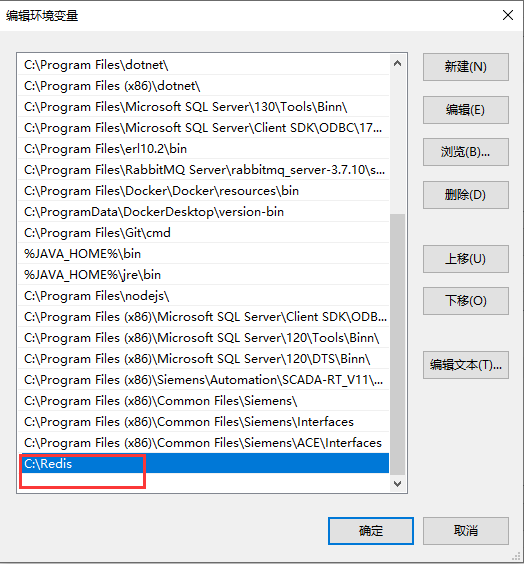The height and width of the screenshot is (564, 524).
Task: Move entry up with 上移(U)
Action: point(465,259)
